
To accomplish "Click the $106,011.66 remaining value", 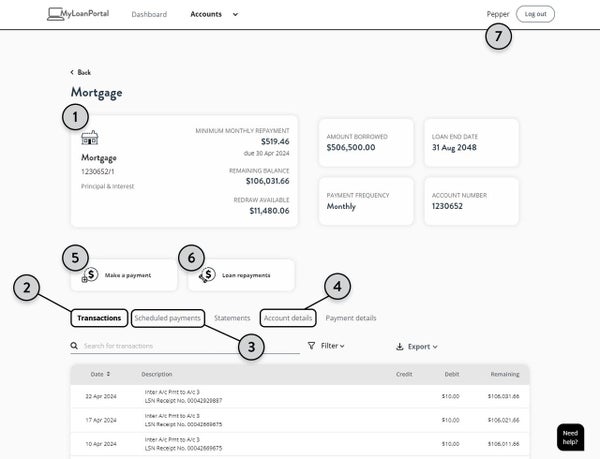I will [x=504, y=444].
